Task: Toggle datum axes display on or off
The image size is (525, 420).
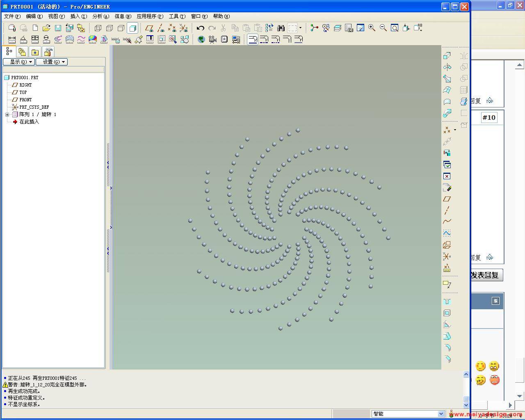Action: pos(161,28)
